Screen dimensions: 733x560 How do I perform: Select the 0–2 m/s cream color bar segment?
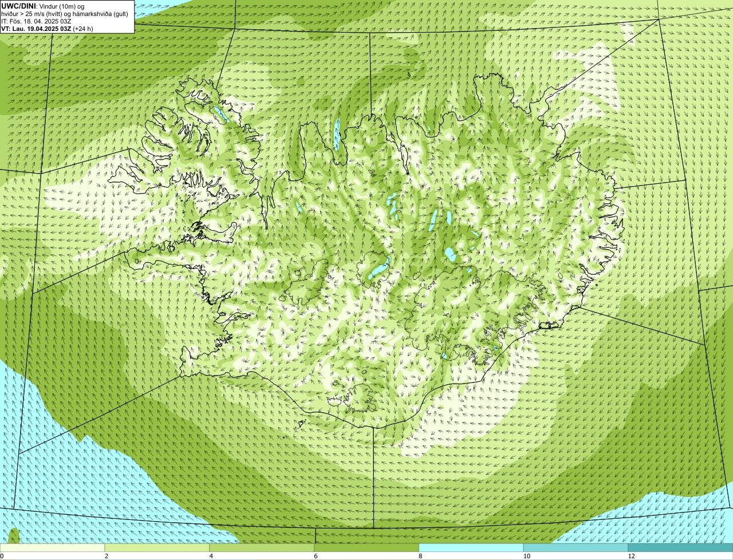coord(53,547)
